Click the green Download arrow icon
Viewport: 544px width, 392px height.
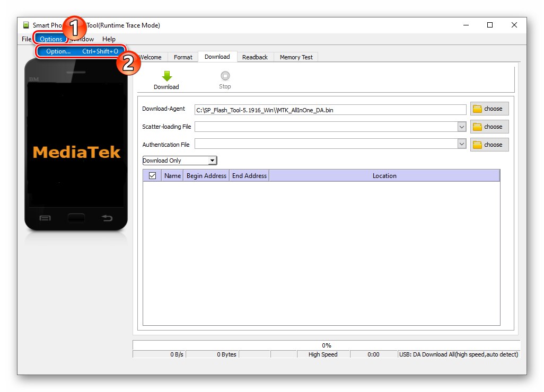[x=167, y=76]
